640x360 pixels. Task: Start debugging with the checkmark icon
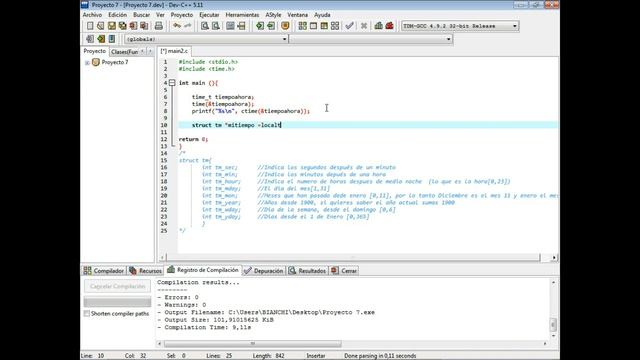point(349,26)
